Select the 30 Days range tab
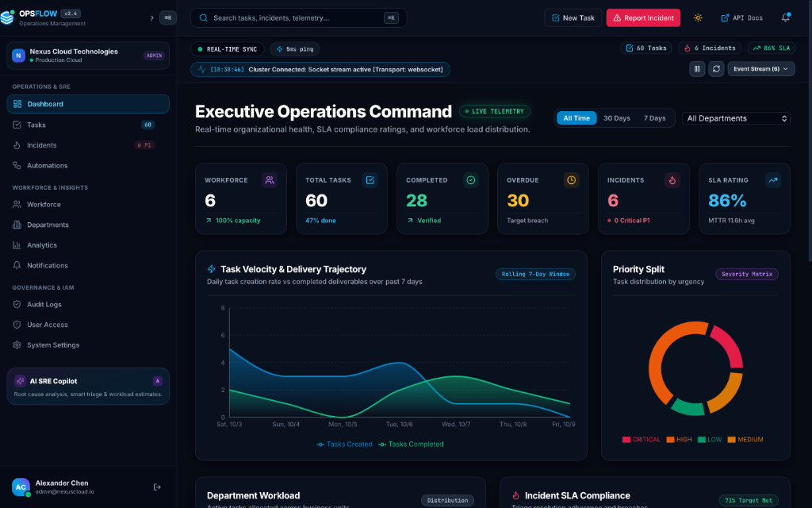The image size is (812, 508). (x=617, y=118)
